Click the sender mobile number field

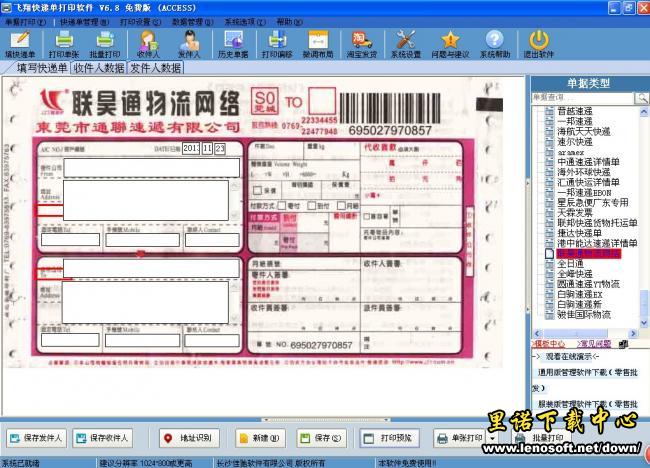pos(143,240)
